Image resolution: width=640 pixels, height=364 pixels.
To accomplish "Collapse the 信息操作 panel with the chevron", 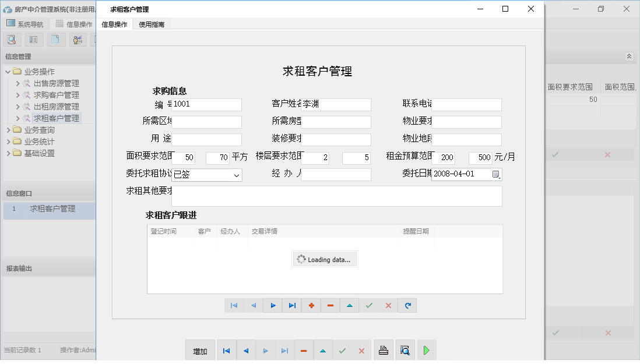I will coord(630,56).
